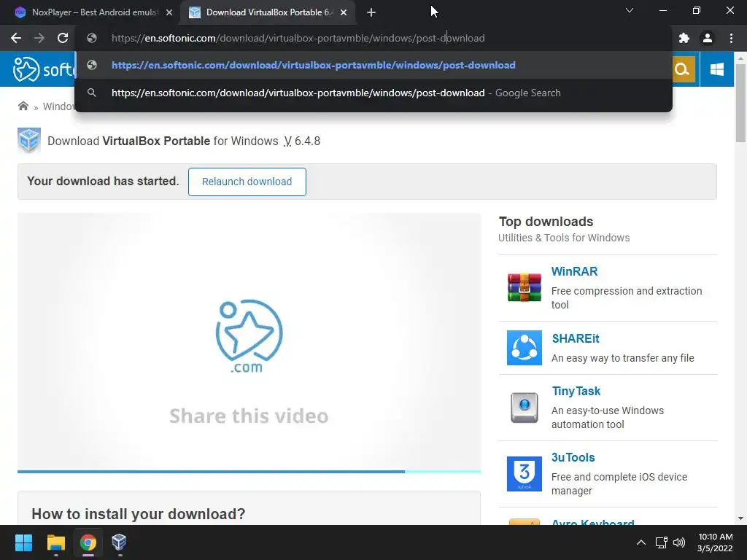Screen dimensions: 747x560
Task: Click the VirtualBox Portable app icon
Action: tap(29, 141)
